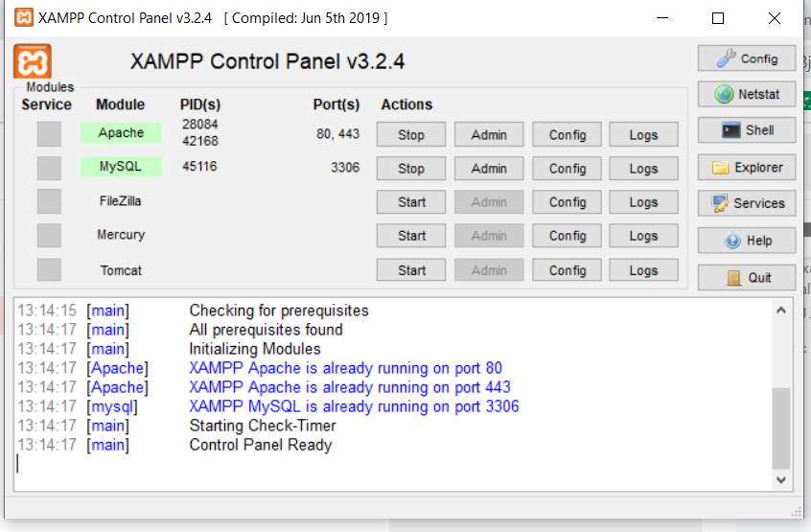Screen dimensions: 811x532
Task: Select MySQL PID 45116 text
Action: (199, 166)
